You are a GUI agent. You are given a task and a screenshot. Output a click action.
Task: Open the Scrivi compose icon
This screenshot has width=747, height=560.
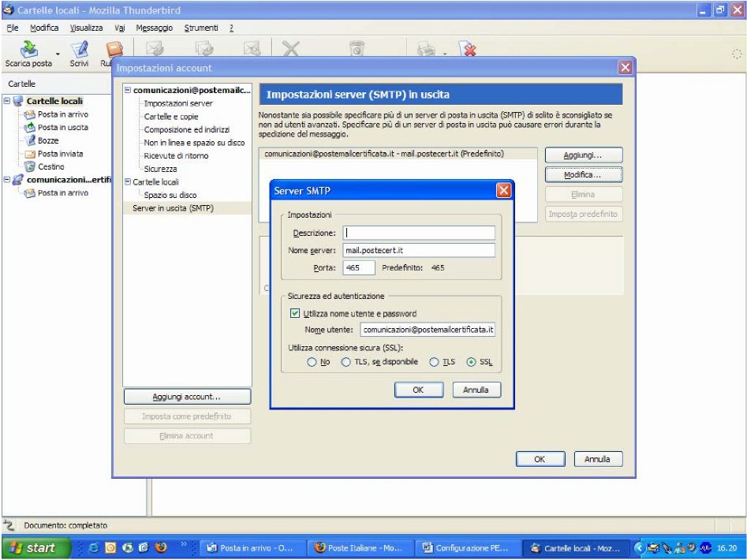click(79, 49)
